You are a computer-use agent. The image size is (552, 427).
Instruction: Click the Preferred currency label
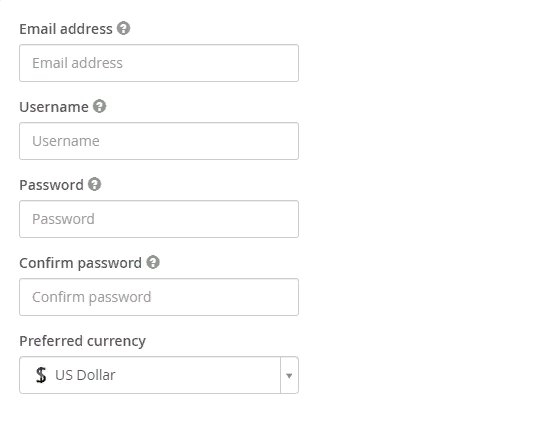(x=82, y=341)
